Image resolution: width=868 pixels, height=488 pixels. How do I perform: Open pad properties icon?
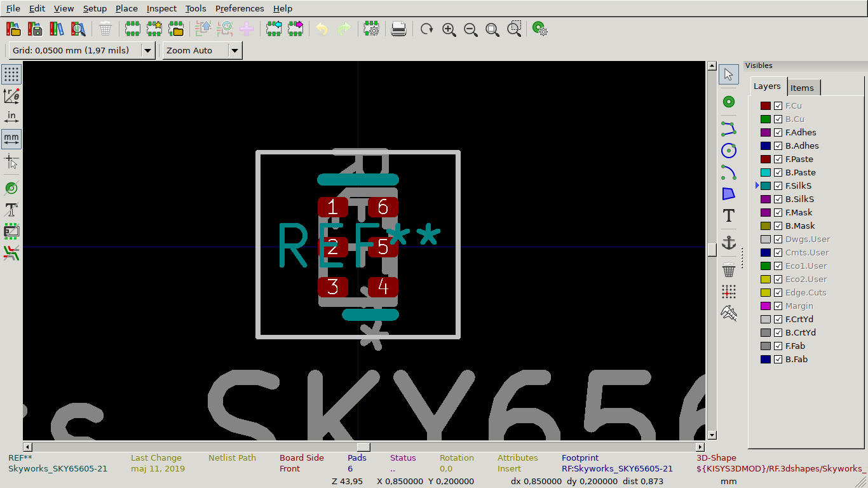tap(540, 29)
